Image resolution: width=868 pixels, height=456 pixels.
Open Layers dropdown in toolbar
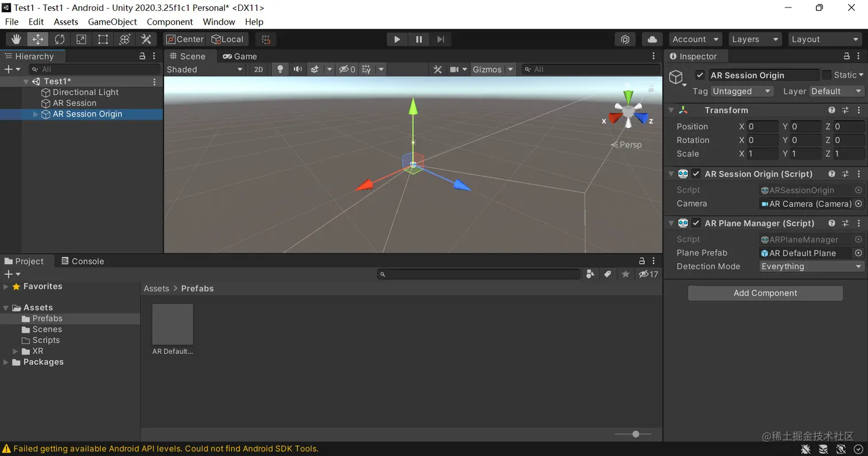[755, 39]
